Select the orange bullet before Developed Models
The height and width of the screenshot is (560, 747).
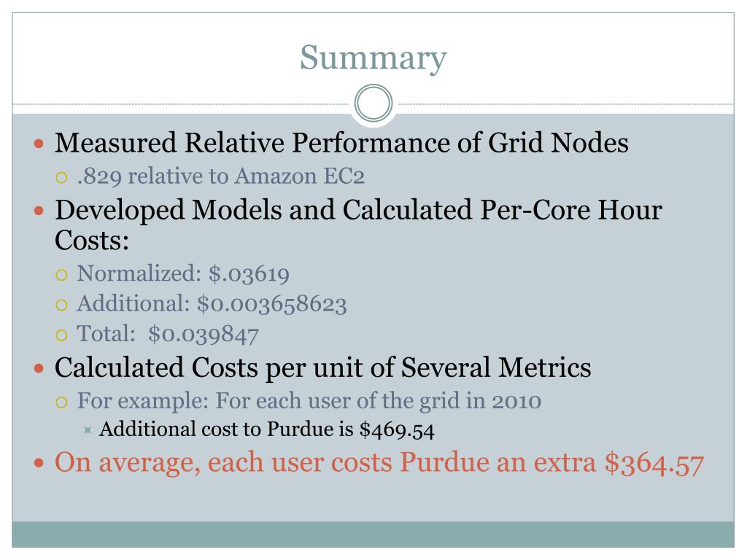[x=39, y=211]
